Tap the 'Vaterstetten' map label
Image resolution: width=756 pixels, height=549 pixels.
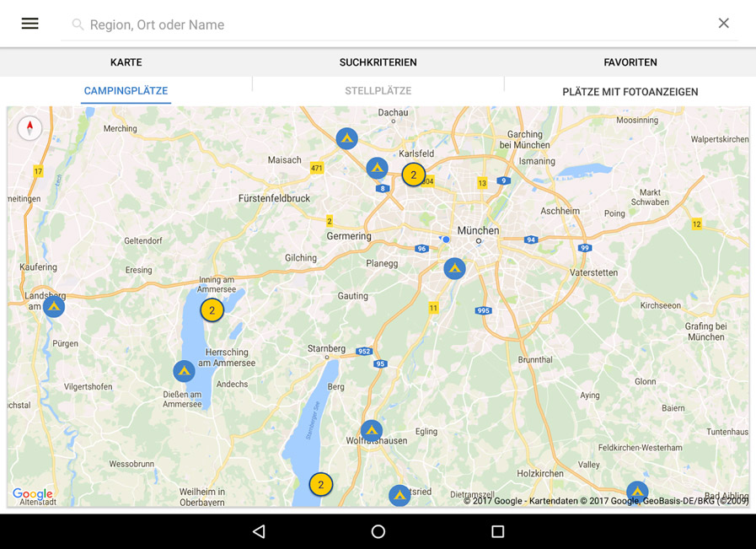coord(593,272)
